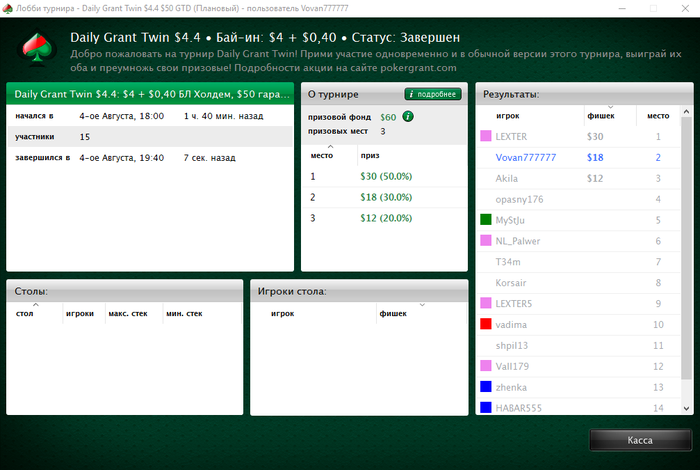Click the results scrollbar up arrow

pyautogui.click(x=686, y=111)
